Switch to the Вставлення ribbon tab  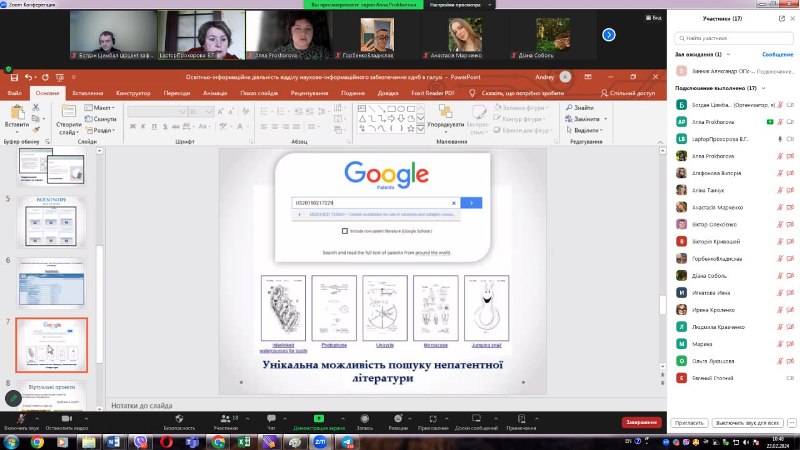click(88, 92)
